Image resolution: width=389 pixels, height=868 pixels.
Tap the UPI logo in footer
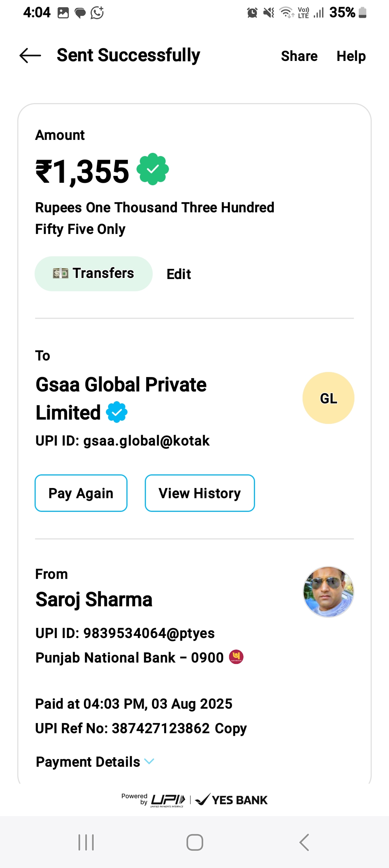[168, 800]
